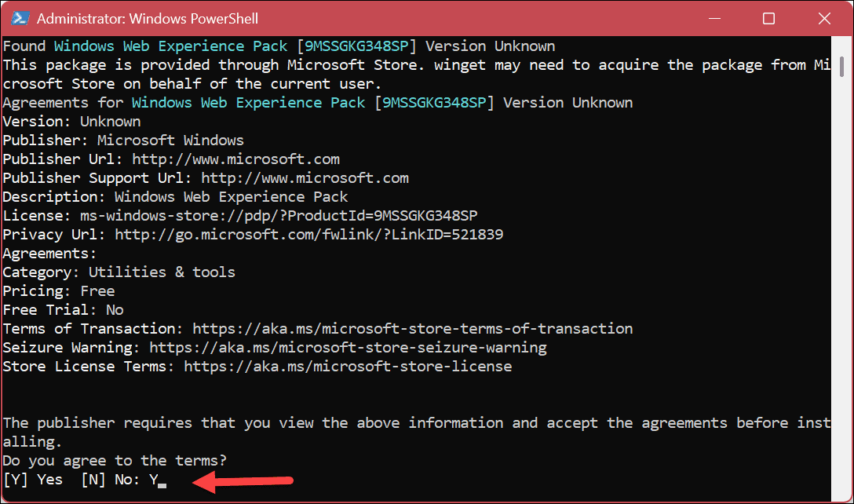
Task: Click the PowerShell icon in title bar
Action: point(19,18)
